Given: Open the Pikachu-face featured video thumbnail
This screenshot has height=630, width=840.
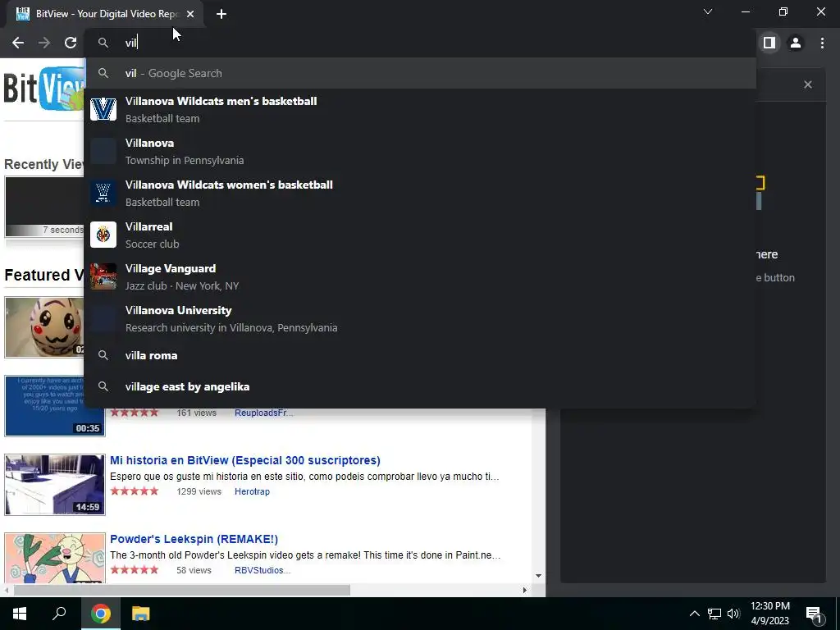Looking at the screenshot, I should click(45, 326).
